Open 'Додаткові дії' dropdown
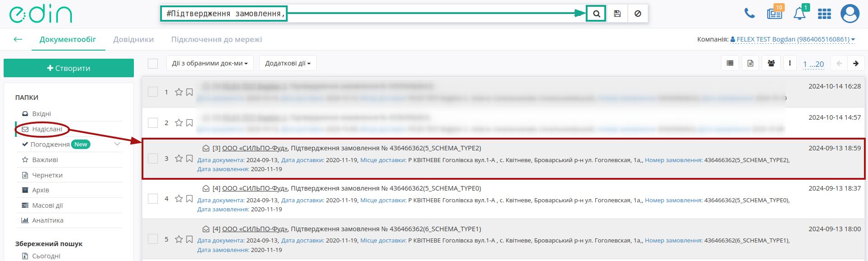This screenshot has height=261, width=868. click(x=288, y=63)
